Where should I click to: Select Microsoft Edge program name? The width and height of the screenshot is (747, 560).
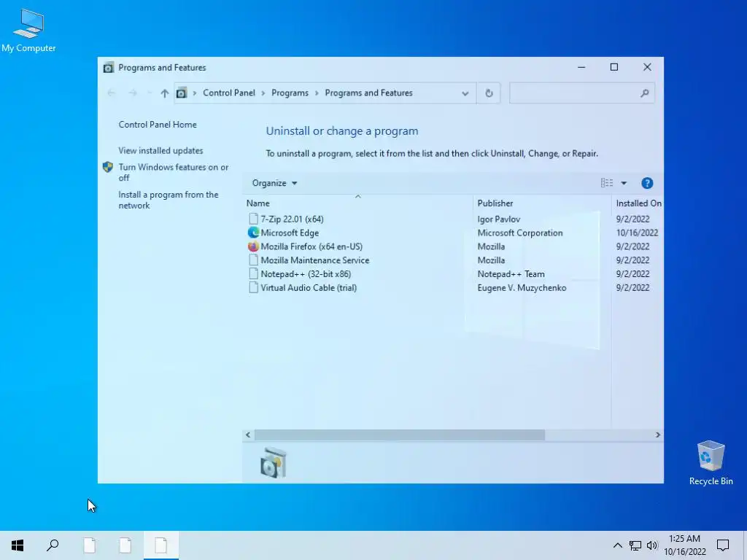290,233
